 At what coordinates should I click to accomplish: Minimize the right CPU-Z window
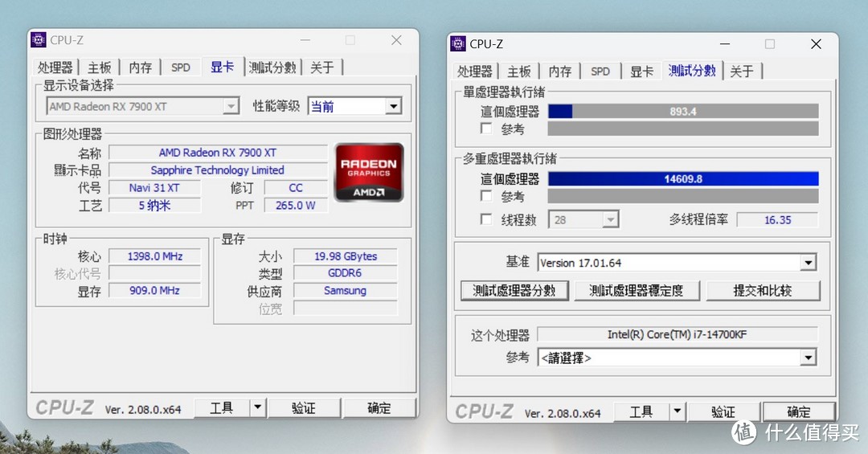click(725, 43)
